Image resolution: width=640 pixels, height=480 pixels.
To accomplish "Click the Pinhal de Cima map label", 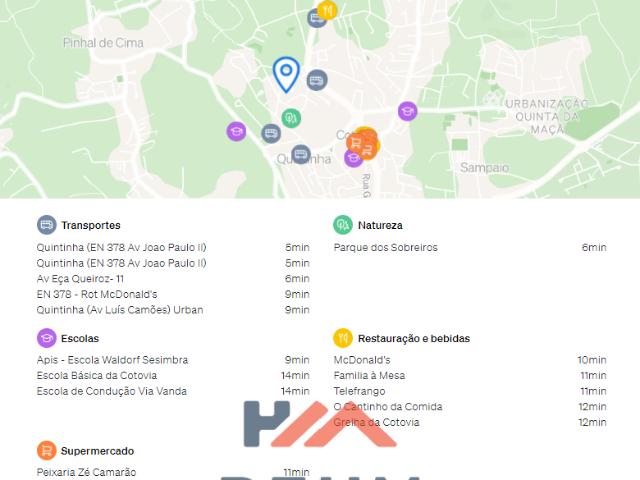I will [103, 43].
